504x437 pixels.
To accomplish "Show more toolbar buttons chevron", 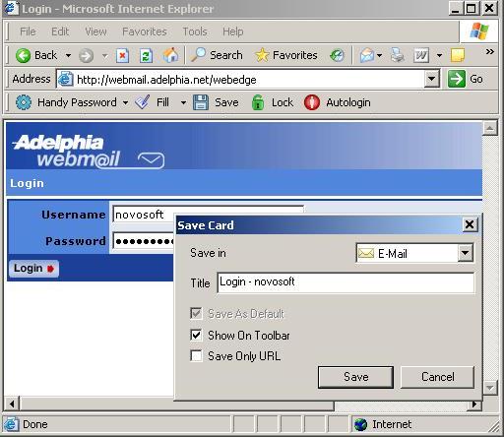I will point(489,52).
